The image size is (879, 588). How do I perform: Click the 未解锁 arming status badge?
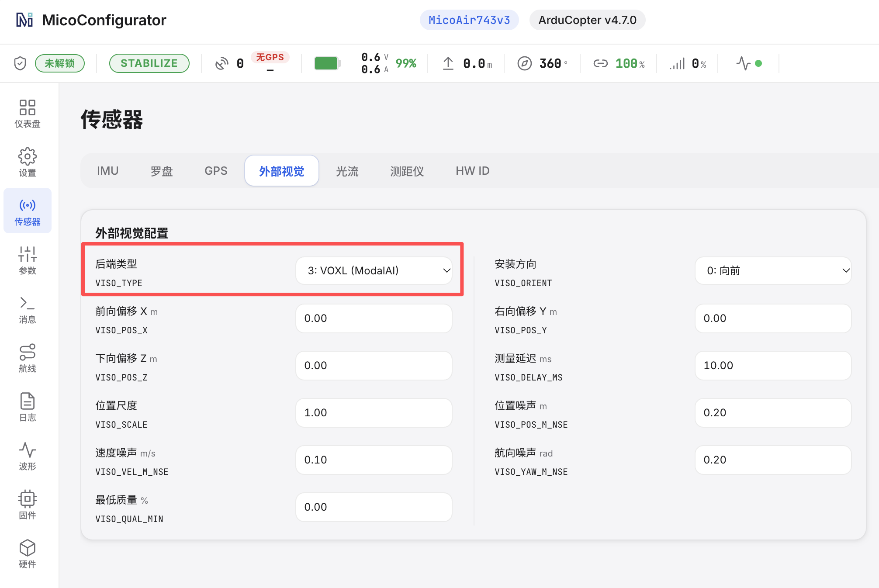(x=60, y=63)
